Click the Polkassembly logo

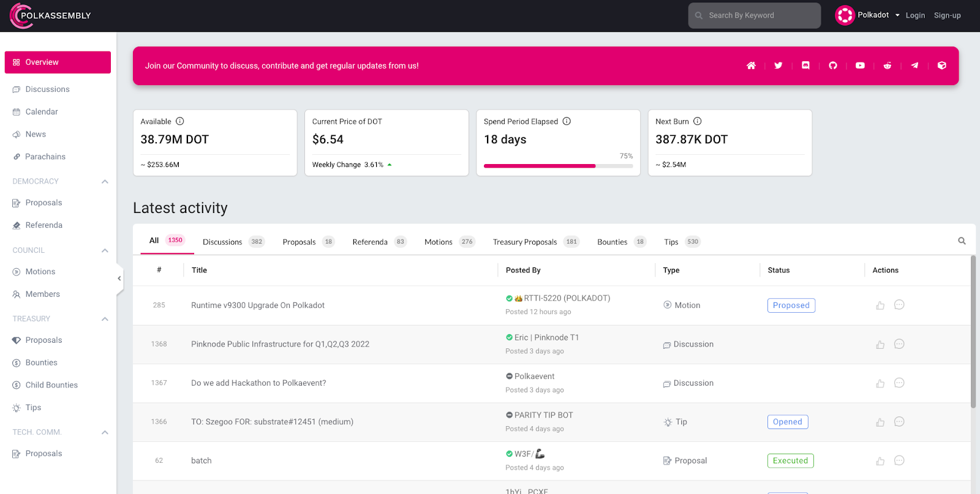click(50, 16)
